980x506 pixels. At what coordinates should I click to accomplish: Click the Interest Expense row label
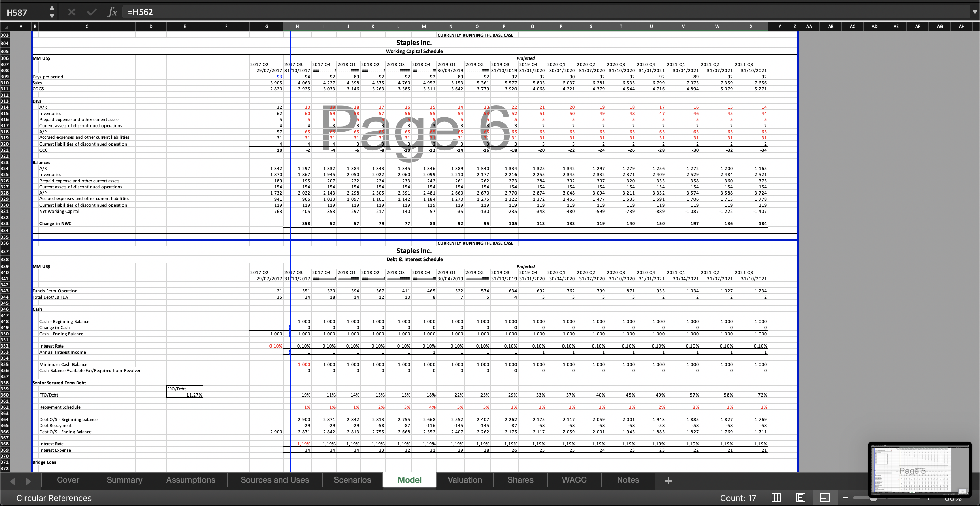point(55,450)
